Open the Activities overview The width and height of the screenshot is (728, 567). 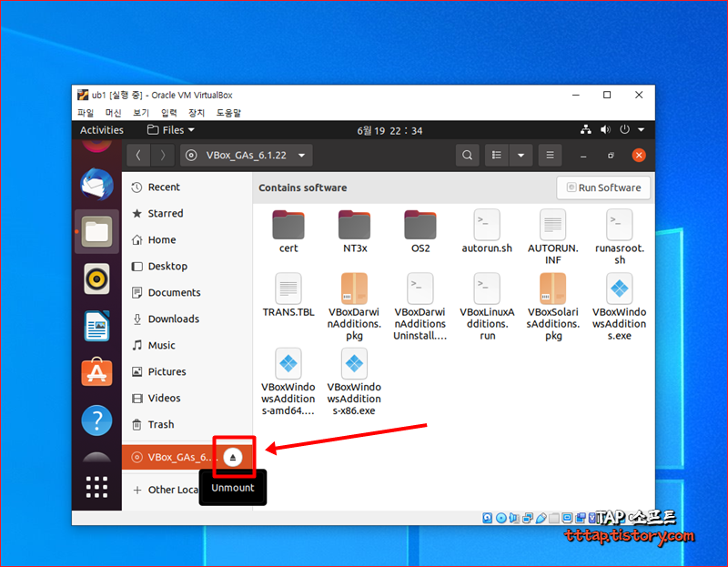click(x=102, y=130)
